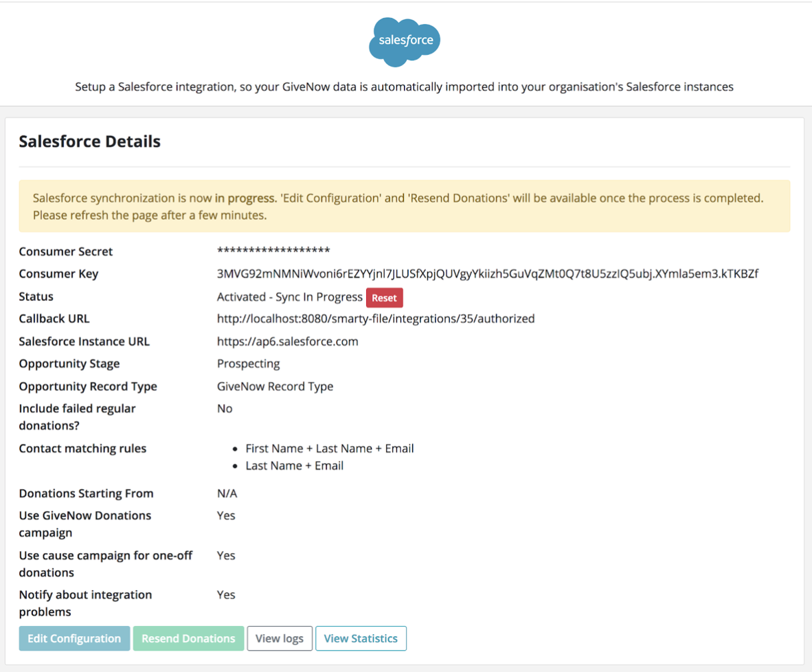
Task: Open View Statistics
Action: 361,638
